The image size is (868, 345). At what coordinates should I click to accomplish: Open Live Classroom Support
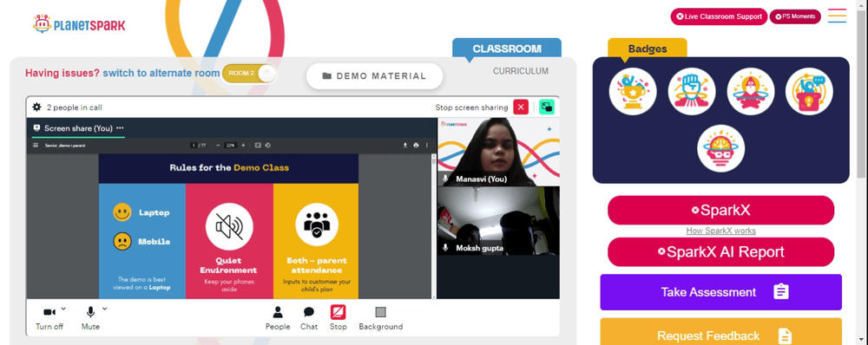pyautogui.click(x=719, y=16)
